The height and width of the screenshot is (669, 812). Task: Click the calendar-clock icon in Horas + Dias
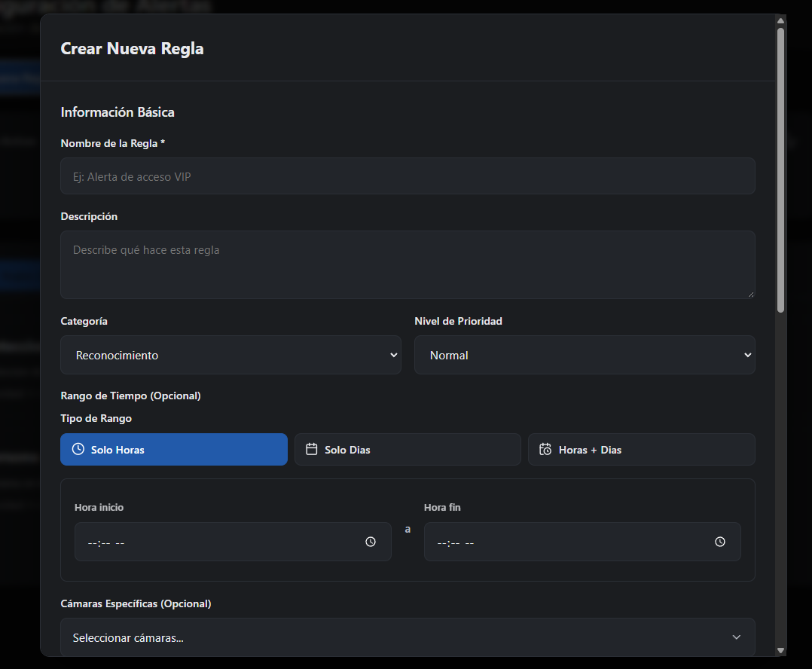point(545,449)
